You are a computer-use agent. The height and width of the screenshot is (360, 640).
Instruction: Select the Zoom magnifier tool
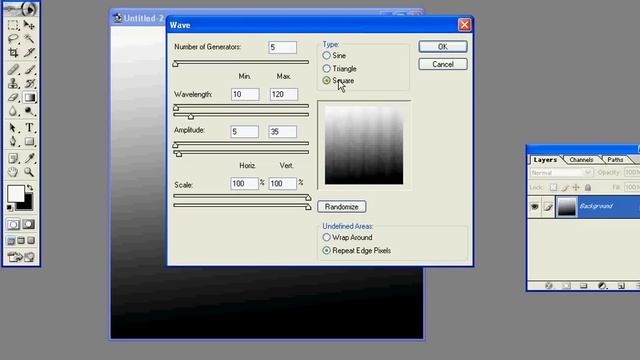29,172
